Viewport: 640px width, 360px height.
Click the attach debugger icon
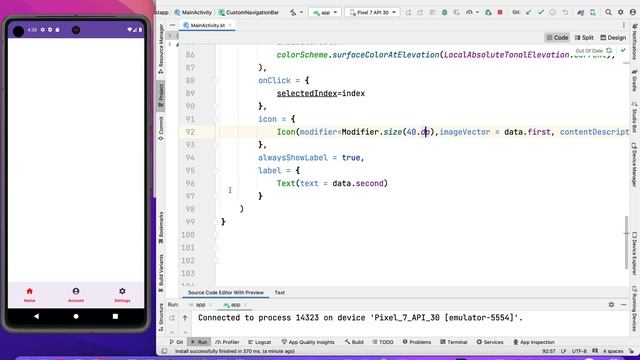point(488,13)
